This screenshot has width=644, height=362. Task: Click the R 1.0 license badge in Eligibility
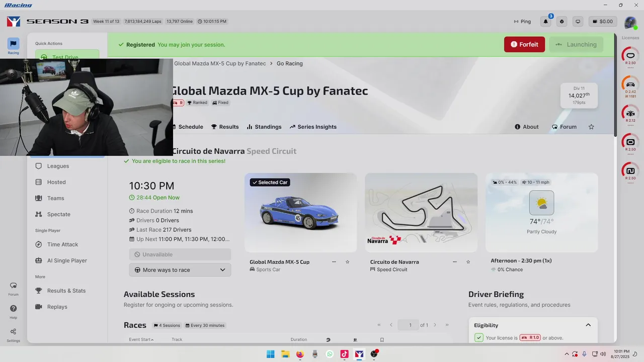click(530, 338)
